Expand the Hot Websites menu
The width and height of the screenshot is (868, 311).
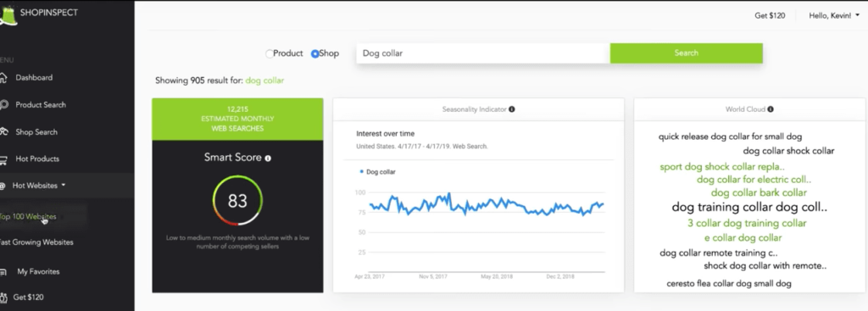click(x=39, y=186)
